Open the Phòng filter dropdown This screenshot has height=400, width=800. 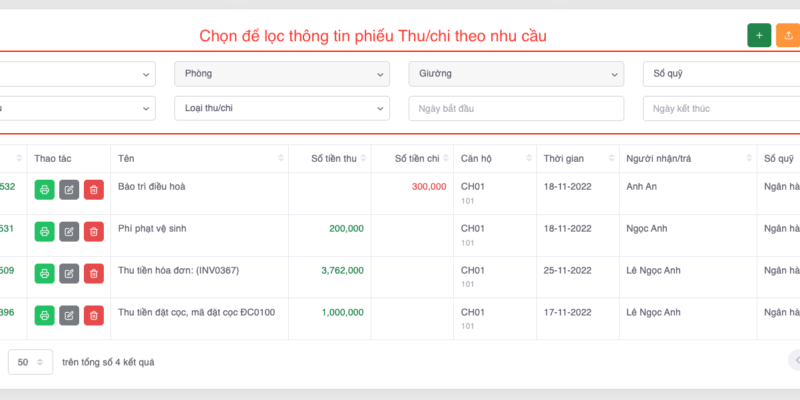281,74
